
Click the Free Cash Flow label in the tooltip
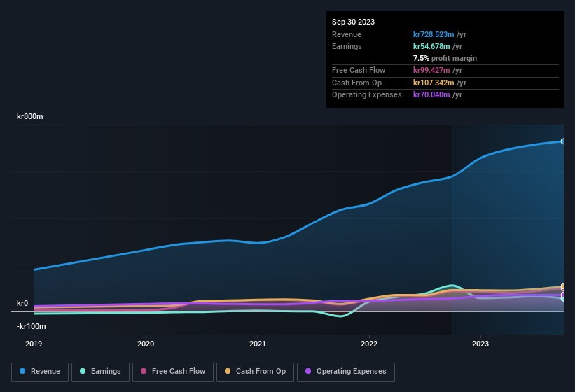pos(359,70)
